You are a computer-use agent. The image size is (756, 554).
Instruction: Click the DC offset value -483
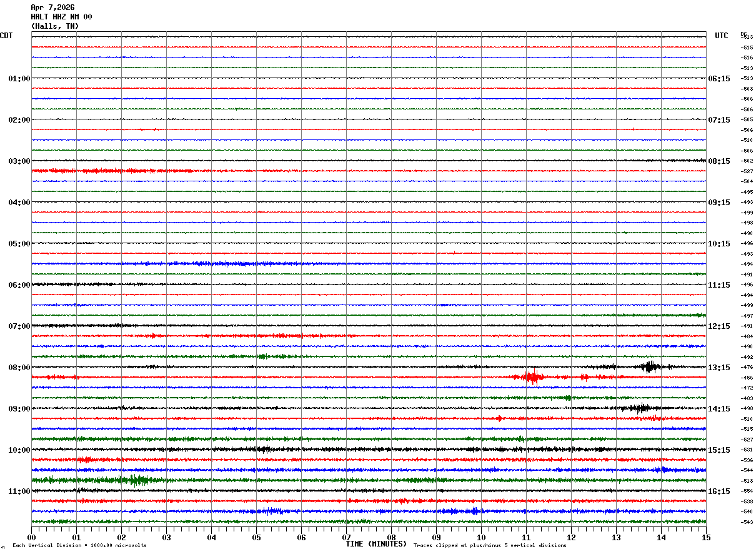747,398
